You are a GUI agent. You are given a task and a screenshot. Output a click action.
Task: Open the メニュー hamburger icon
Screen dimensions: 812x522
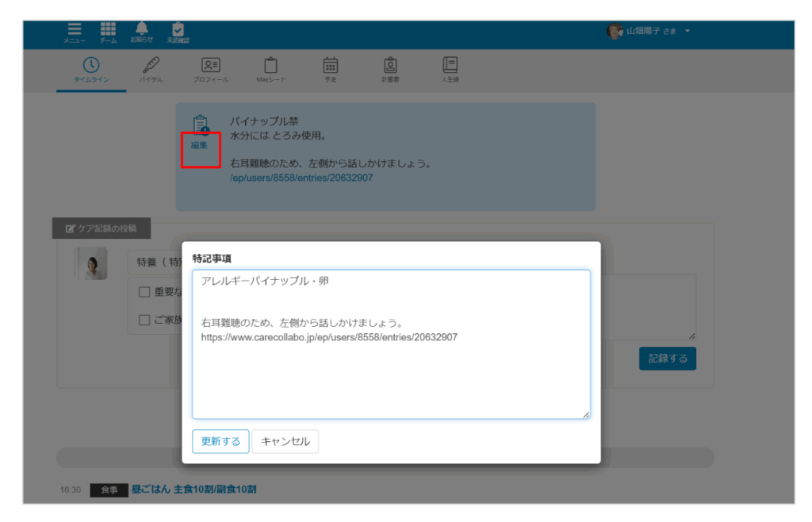pyautogui.click(x=75, y=31)
